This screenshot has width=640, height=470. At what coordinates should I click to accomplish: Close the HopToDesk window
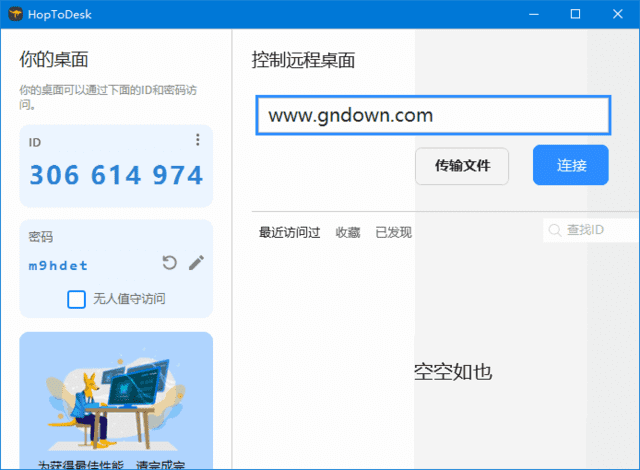pyautogui.click(x=618, y=14)
